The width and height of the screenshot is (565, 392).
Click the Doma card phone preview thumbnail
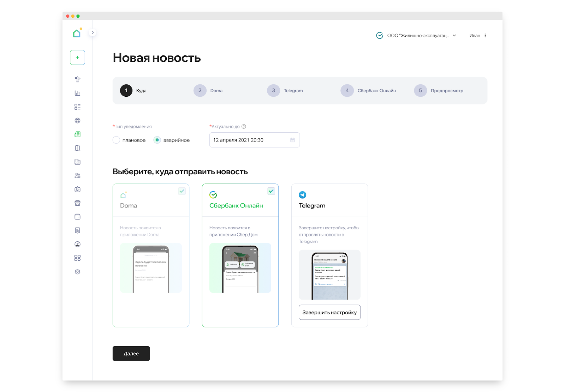(151, 268)
